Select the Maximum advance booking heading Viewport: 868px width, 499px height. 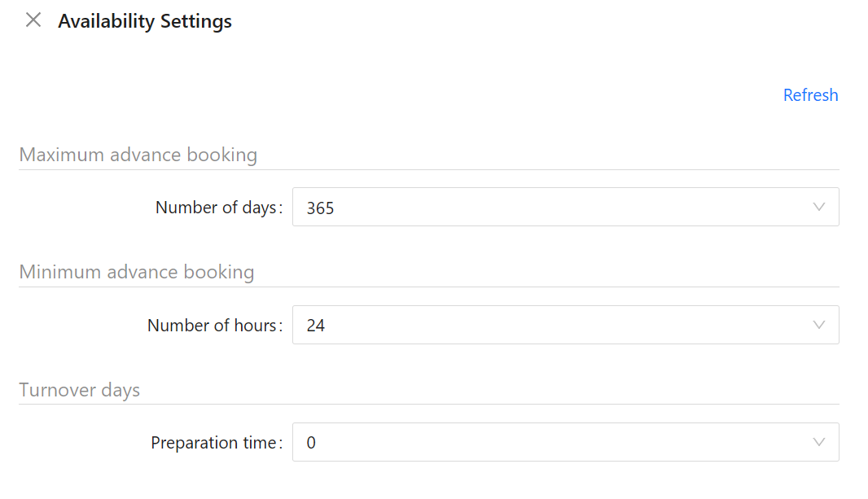click(x=138, y=155)
